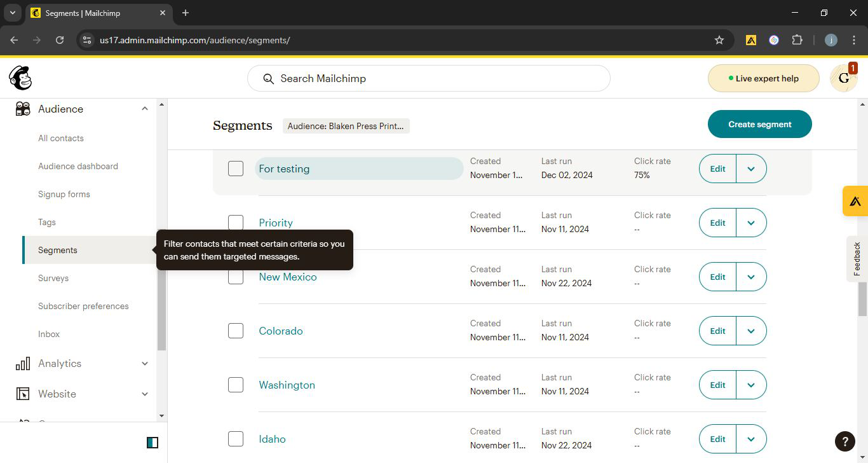Select the Colorado segment checkbox
Viewport: 868px width, 463px height.
click(236, 331)
